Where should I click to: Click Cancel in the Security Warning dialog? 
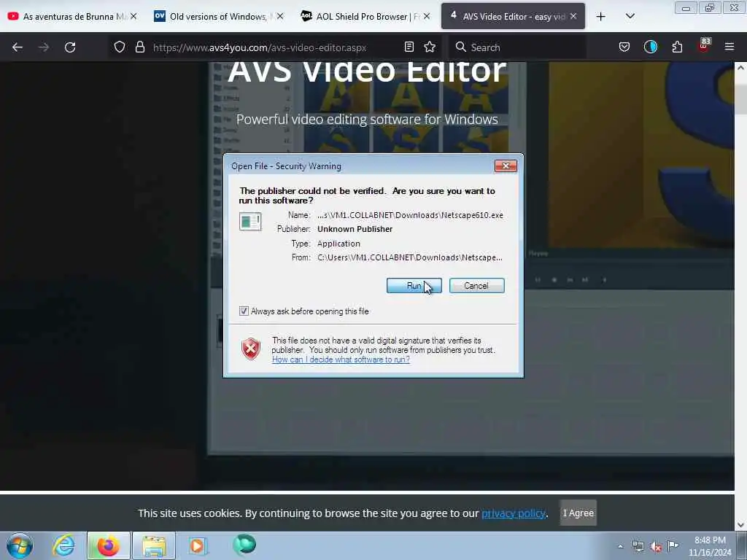476,286
